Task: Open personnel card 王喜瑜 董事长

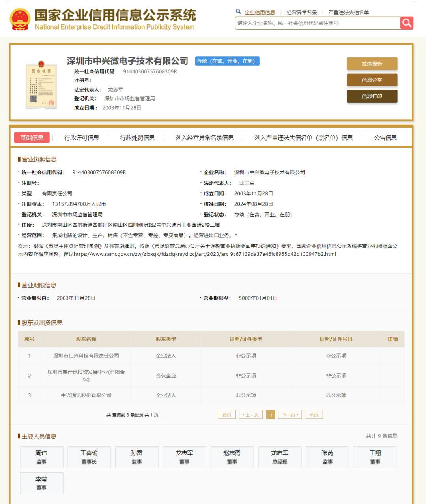Action: click(x=89, y=457)
